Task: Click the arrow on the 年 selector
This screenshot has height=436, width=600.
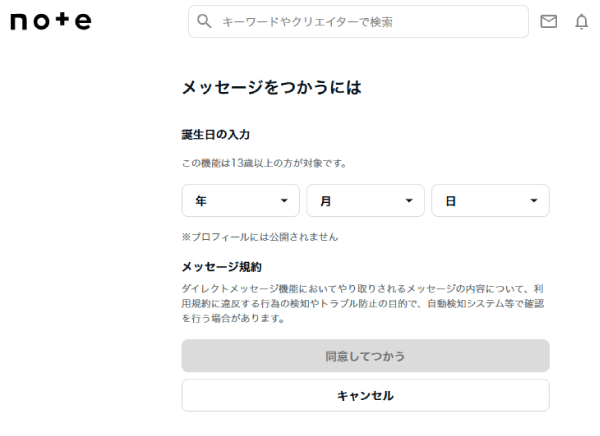Action: point(285,201)
